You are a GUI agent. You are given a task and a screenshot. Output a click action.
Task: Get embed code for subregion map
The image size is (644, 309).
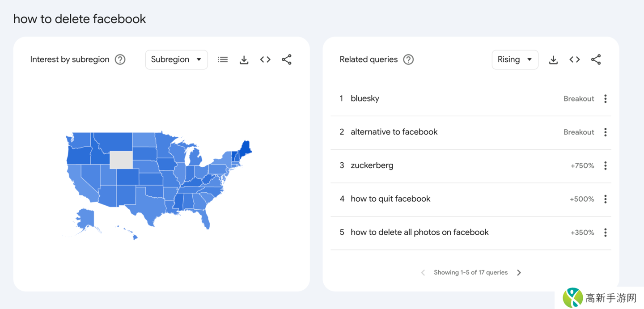point(265,59)
